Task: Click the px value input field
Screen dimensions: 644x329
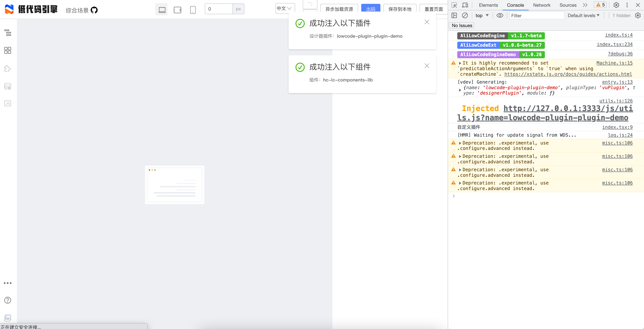Action: 219,9
